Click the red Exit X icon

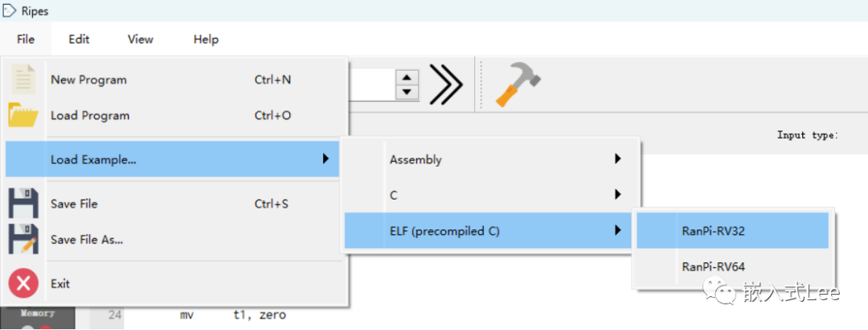click(x=24, y=283)
